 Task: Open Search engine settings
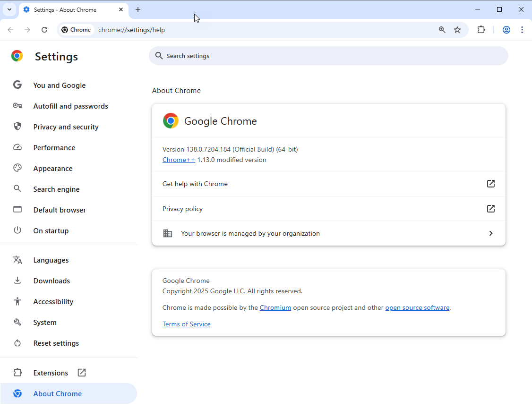point(56,189)
